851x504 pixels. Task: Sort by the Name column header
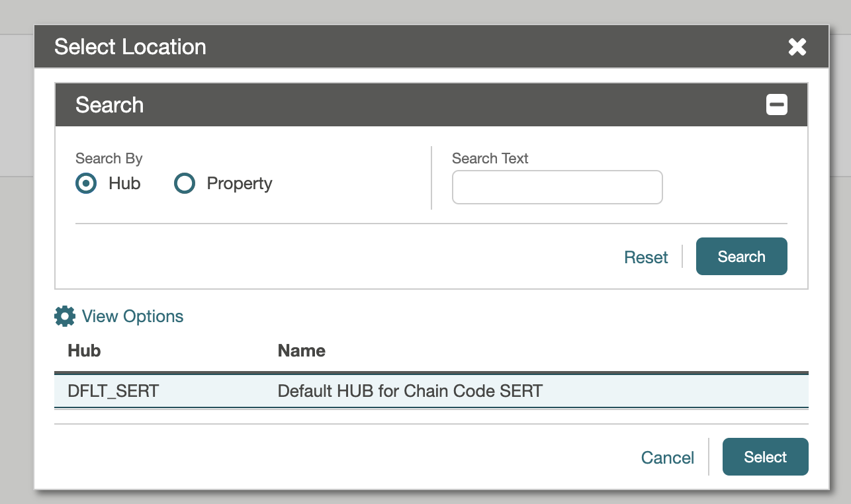pos(302,351)
